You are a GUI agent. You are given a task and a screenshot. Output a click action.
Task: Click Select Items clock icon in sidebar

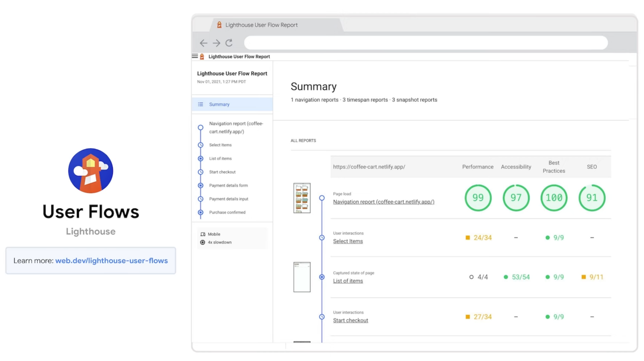click(x=201, y=145)
